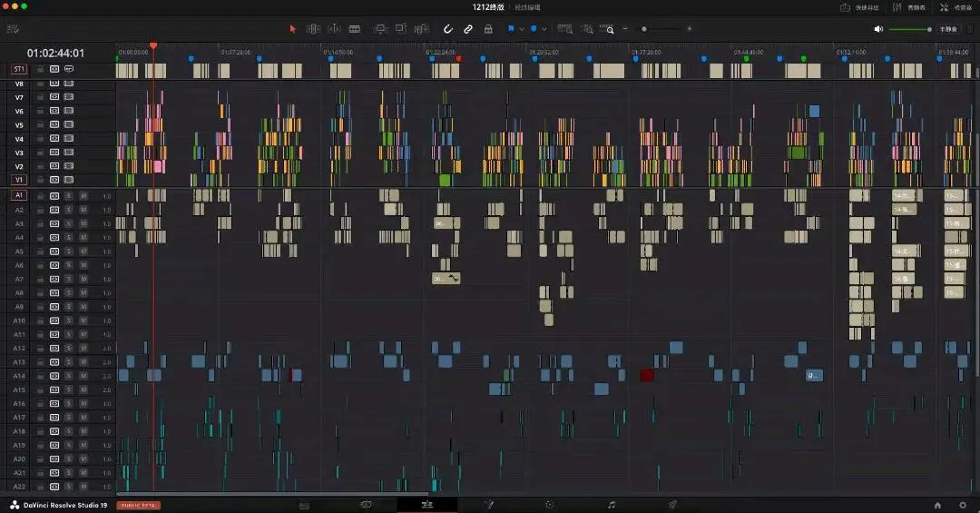The width and height of the screenshot is (980, 513).
Task: Switch to the Edit page
Action: pos(426,505)
